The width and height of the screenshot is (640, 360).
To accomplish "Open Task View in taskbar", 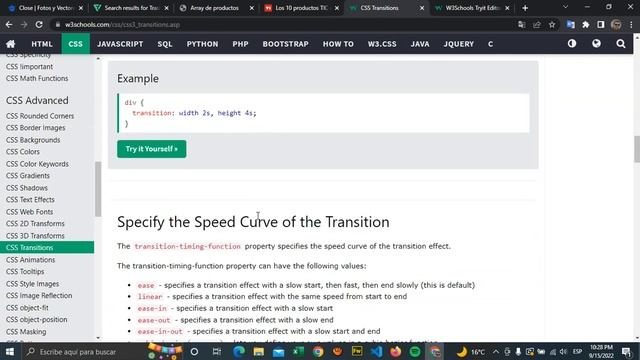I will (x=217, y=351).
